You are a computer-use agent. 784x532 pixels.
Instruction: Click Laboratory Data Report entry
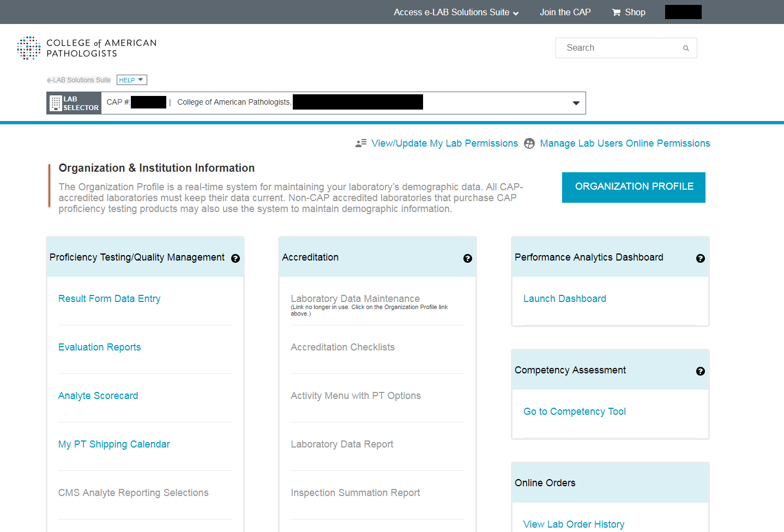coord(342,444)
